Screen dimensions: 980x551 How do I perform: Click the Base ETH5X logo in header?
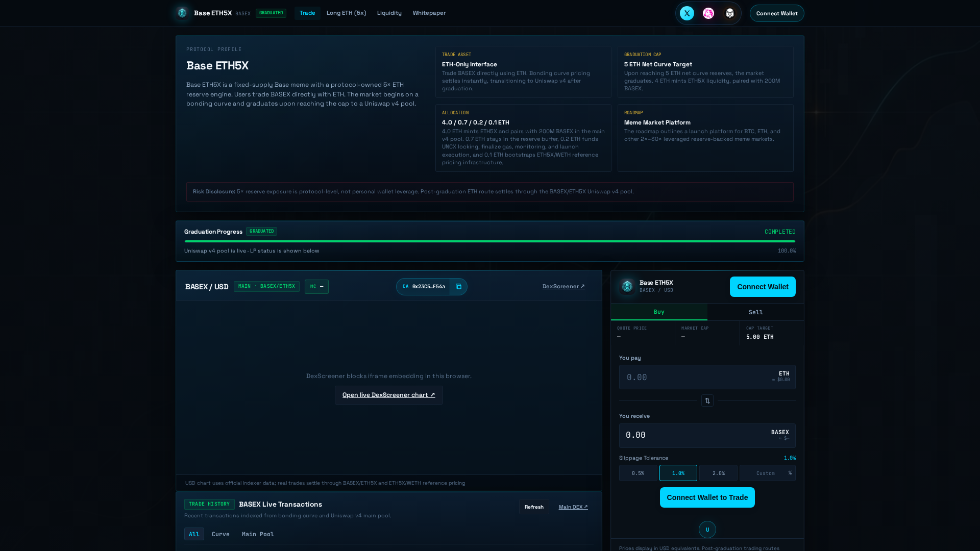pos(182,13)
